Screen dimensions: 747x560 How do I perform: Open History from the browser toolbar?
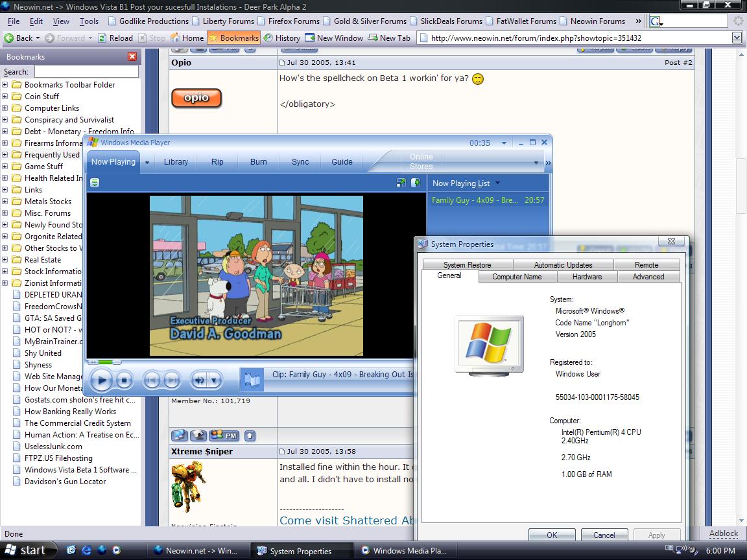tap(268, 38)
